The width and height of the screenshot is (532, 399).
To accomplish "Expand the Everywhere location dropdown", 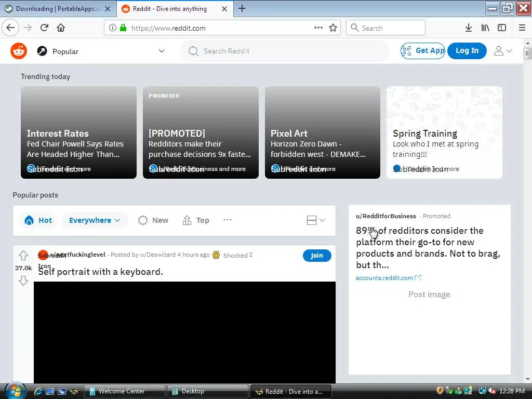I will 95,220.
